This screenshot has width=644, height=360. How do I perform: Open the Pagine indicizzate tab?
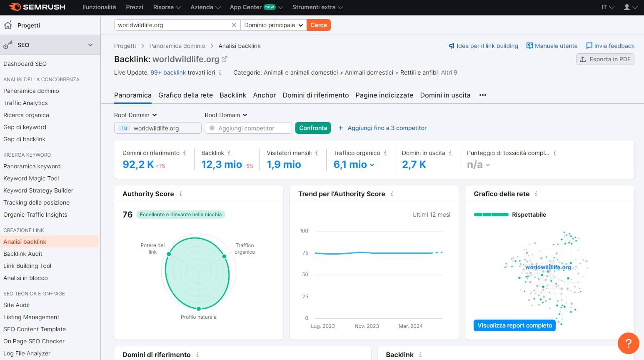tap(384, 95)
